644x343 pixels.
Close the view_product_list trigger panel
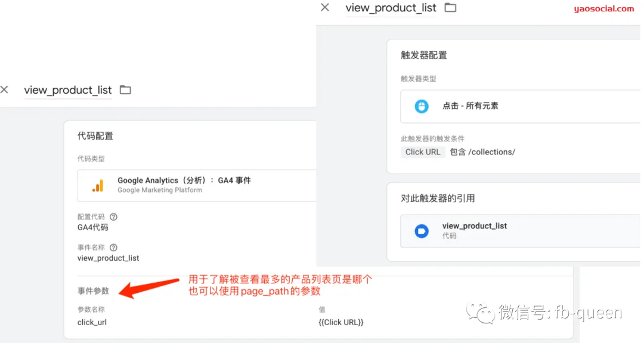[x=325, y=7]
